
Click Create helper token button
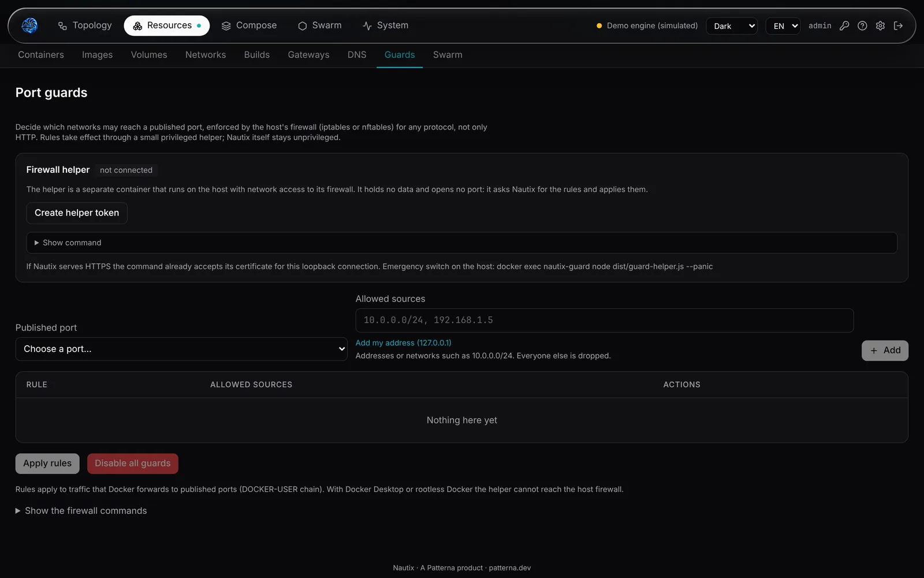point(77,213)
